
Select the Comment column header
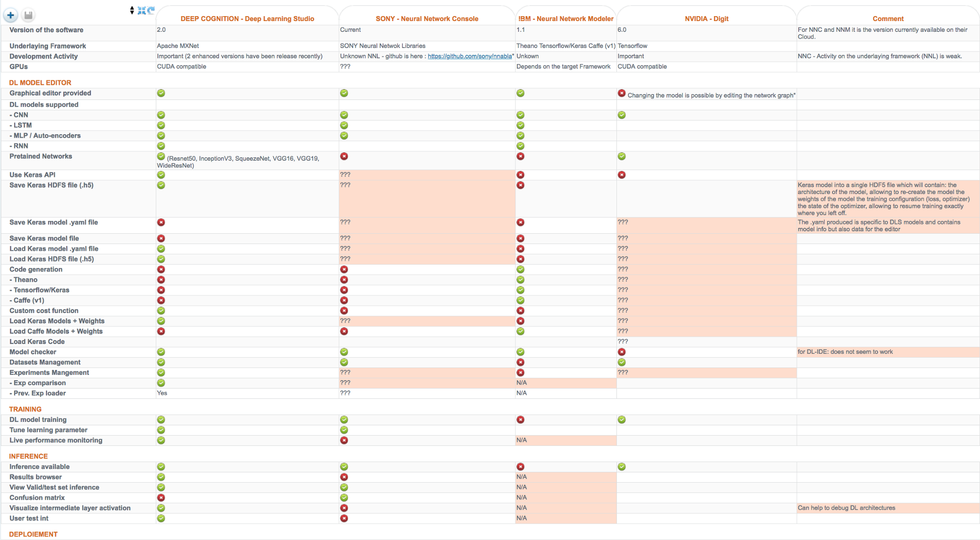point(888,19)
